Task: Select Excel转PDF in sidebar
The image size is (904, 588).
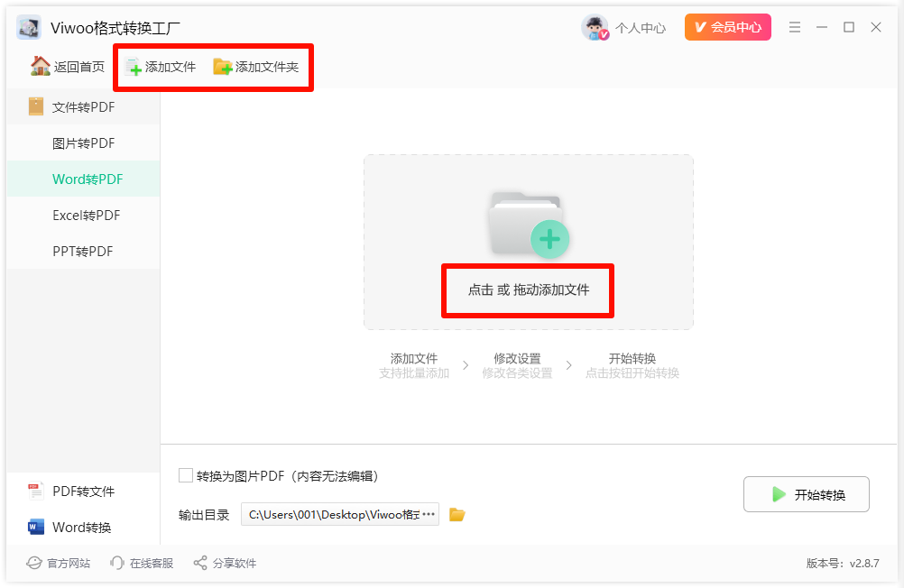Action: [x=83, y=215]
